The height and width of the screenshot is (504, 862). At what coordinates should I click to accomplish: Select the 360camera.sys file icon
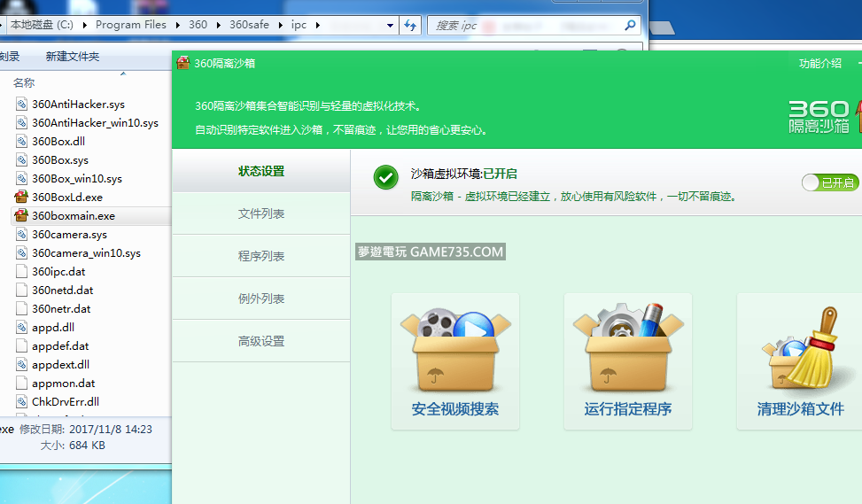pyautogui.click(x=21, y=234)
